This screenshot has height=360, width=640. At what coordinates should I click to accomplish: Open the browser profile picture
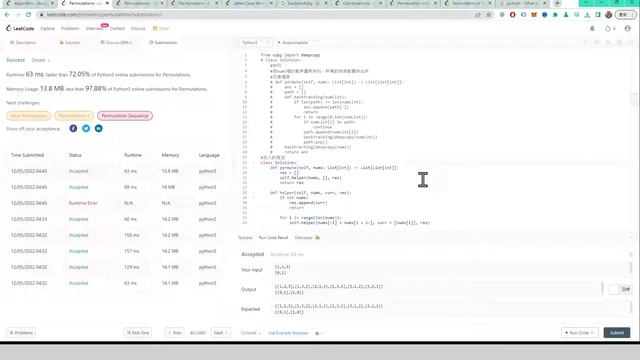609,15
